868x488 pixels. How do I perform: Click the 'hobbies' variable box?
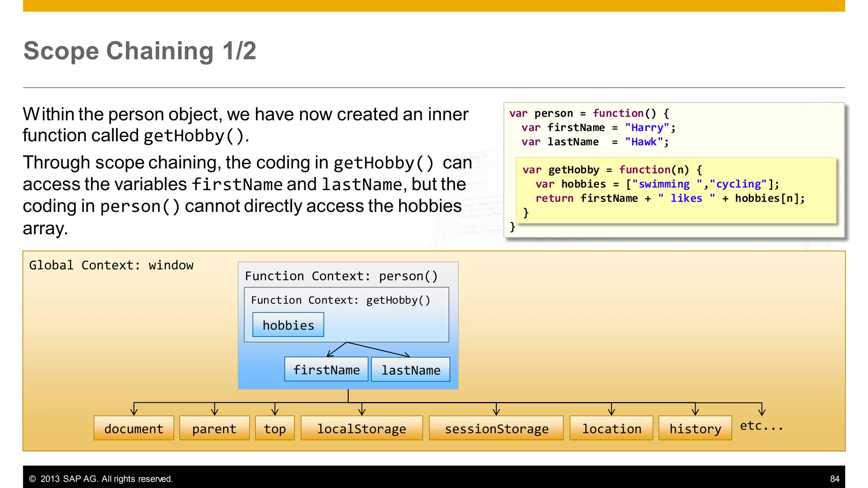tap(288, 325)
